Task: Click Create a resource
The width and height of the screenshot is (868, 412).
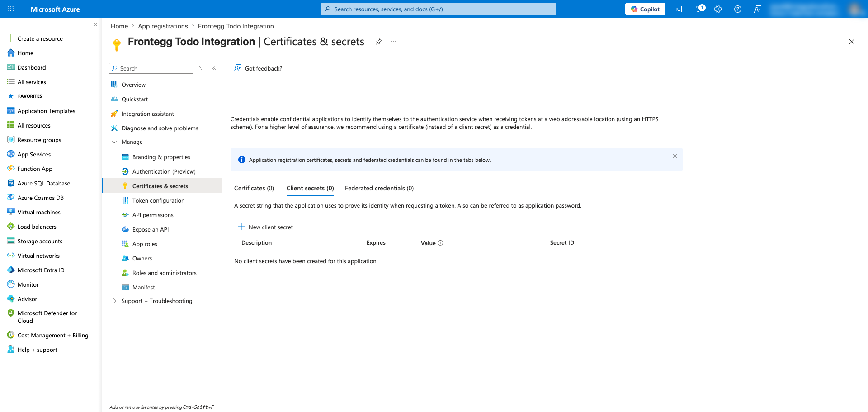Action: tap(35, 38)
